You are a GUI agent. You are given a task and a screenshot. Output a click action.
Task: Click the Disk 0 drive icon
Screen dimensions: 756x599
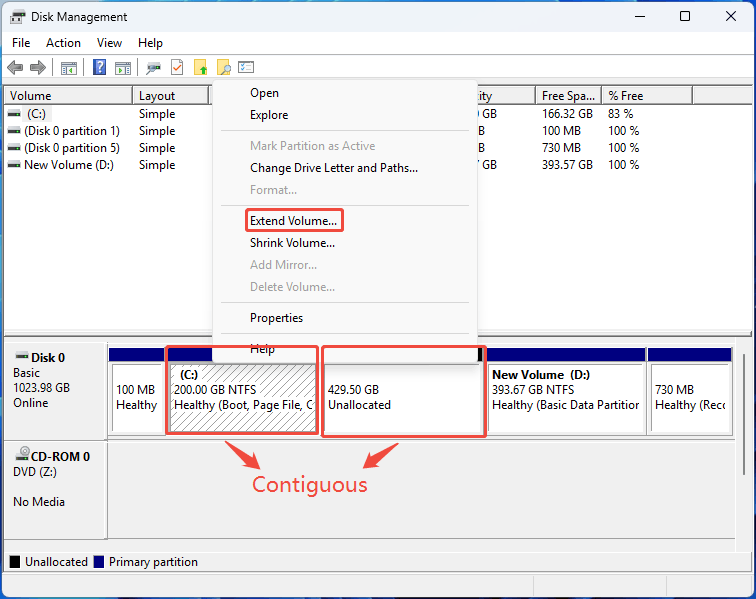tap(22, 356)
